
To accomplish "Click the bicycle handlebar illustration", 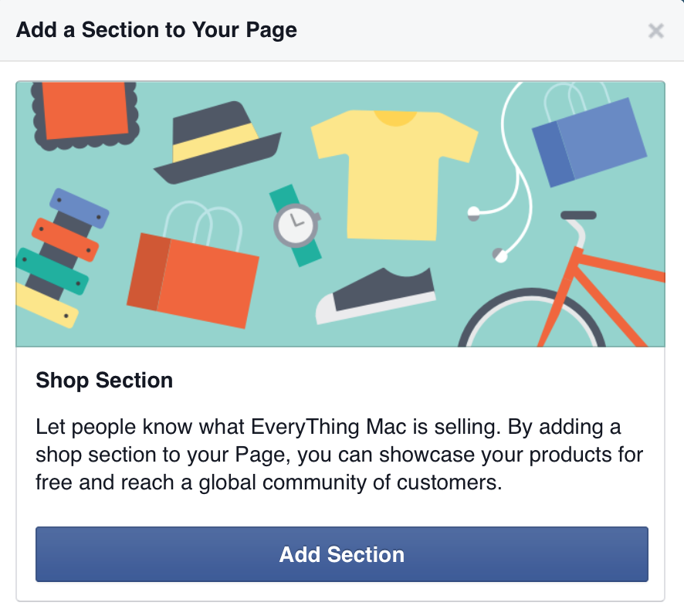I will tap(578, 215).
